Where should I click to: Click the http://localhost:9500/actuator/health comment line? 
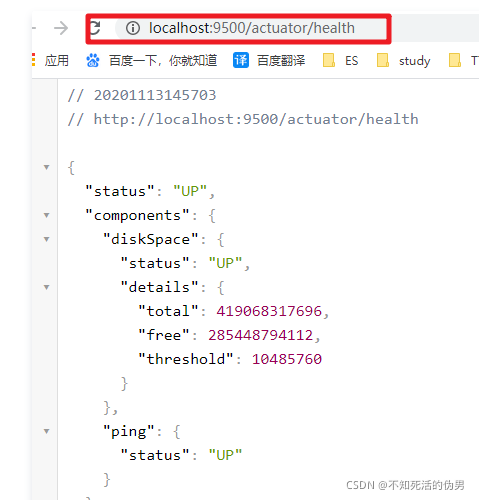point(243,119)
